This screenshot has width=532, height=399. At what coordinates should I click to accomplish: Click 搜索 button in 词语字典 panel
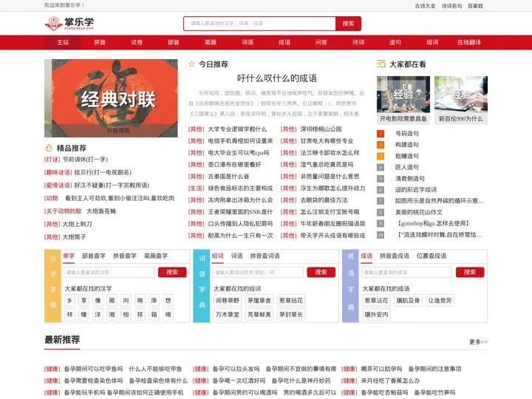[321, 273]
